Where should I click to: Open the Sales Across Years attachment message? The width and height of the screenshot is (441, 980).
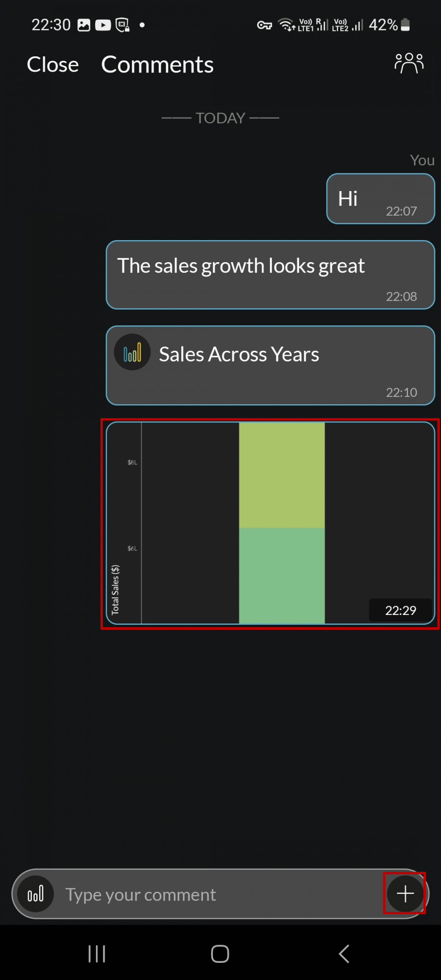point(270,365)
